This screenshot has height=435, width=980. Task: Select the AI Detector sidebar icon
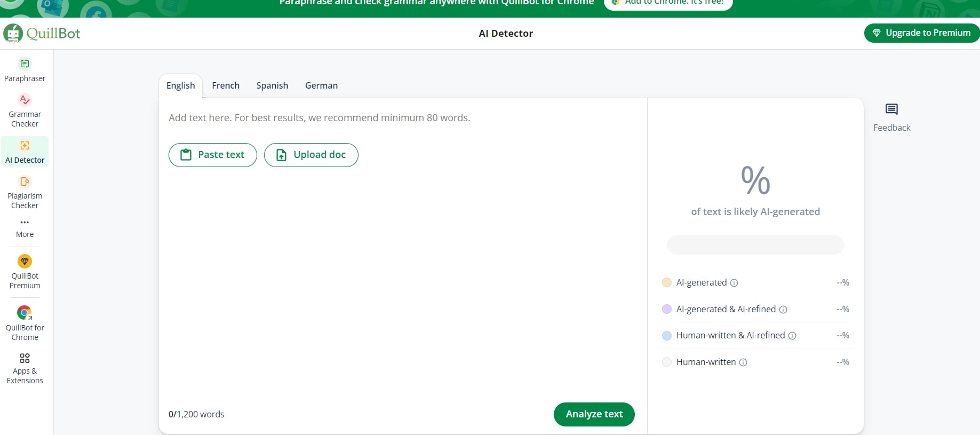coord(25,146)
